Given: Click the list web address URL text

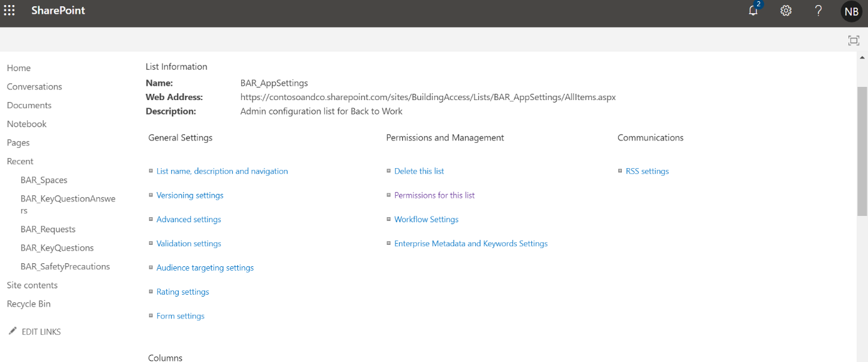Looking at the screenshot, I should [428, 98].
